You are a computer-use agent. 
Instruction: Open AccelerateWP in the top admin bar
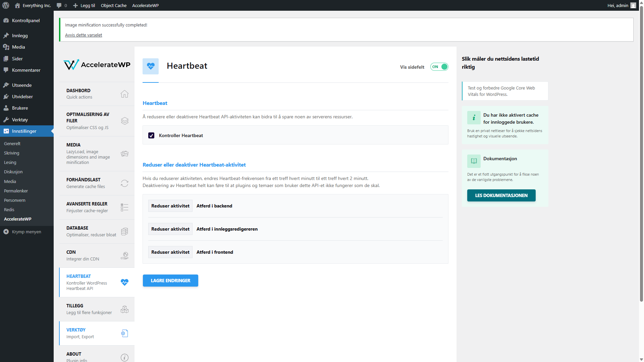pos(145,5)
